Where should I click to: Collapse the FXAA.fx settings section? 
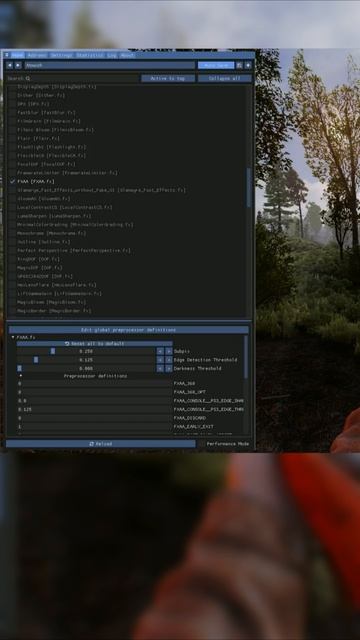pyautogui.click(x=13, y=338)
